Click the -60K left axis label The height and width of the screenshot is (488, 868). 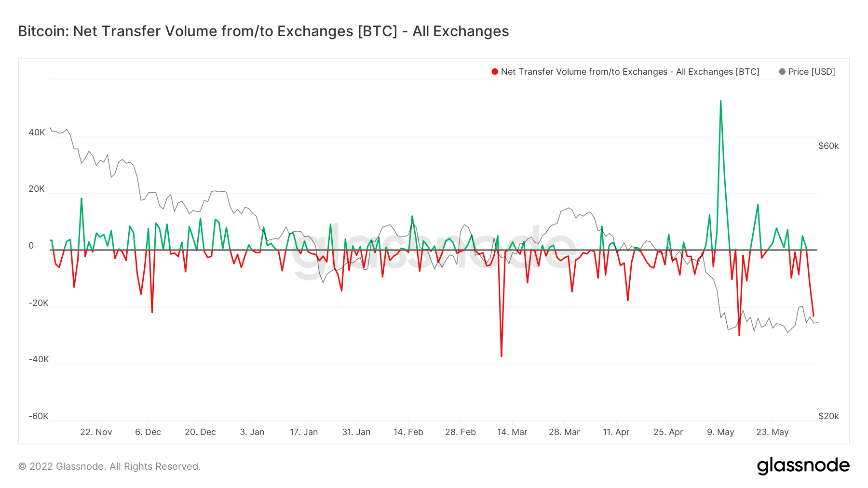pyautogui.click(x=39, y=416)
